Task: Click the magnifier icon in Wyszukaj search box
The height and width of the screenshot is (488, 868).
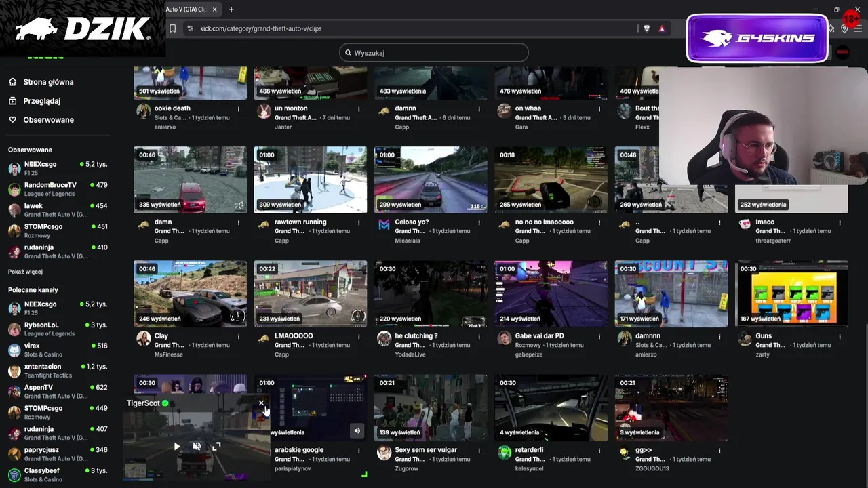Action: [x=348, y=53]
